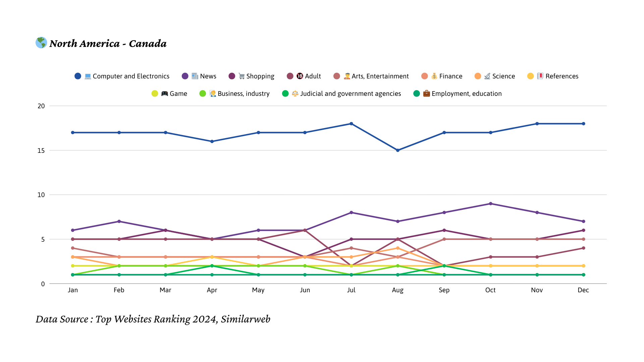The image size is (644, 362).
Task: Click the game controller legend icon
Action: pos(164,94)
